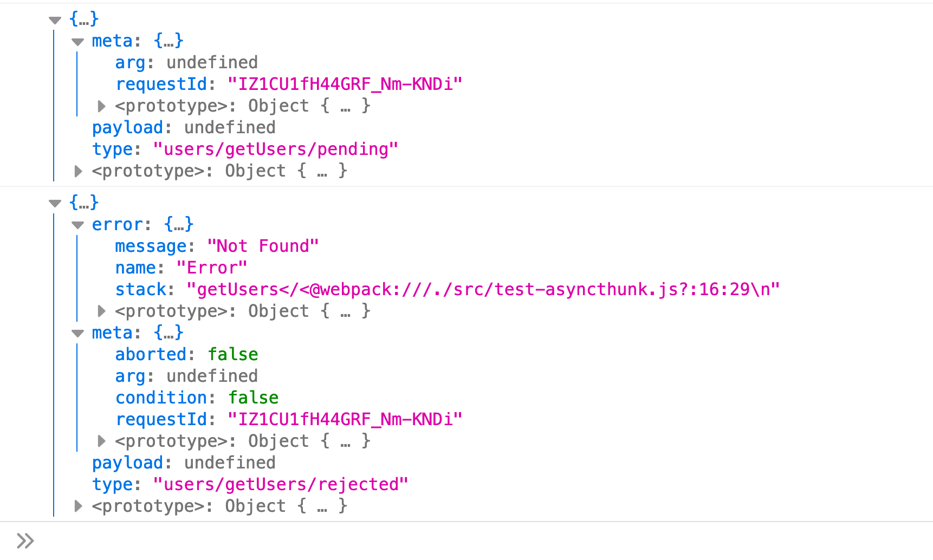Screen dimensions: 933x560
Task: Expand the prototype under the rejected meta object
Action: tap(101, 441)
